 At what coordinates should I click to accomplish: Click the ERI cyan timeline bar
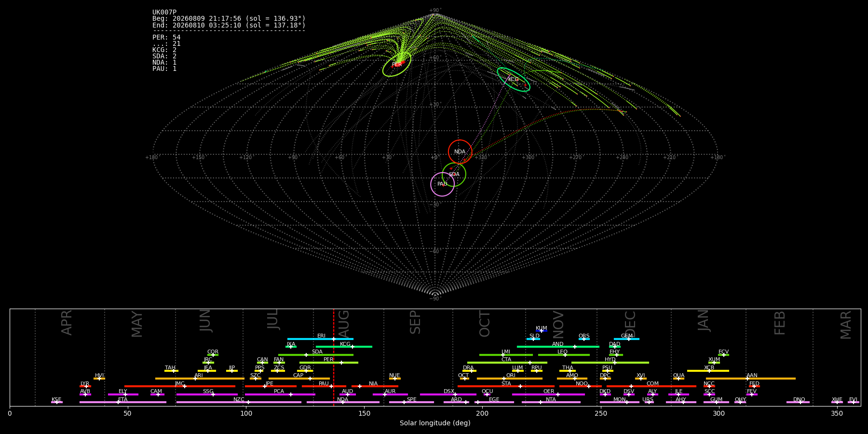pyautogui.click(x=320, y=339)
